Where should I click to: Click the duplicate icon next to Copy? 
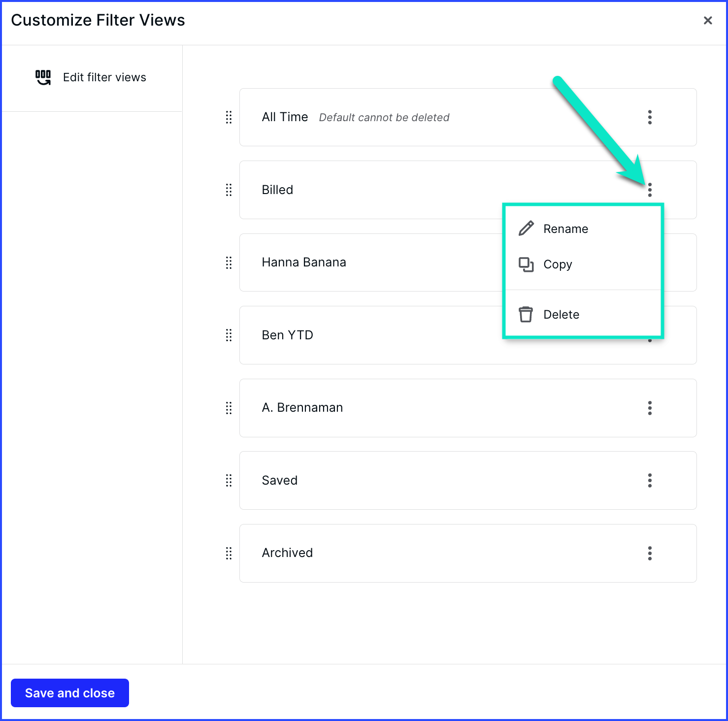click(526, 264)
